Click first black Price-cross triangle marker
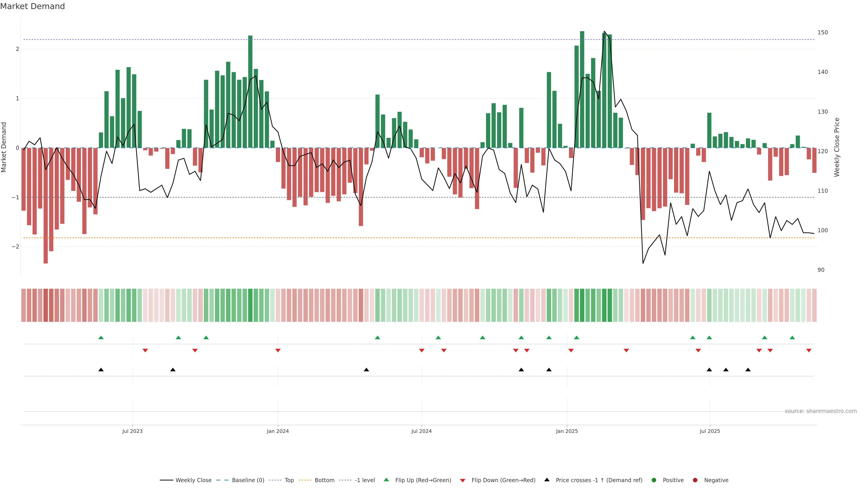Image resolution: width=868 pixels, height=488 pixels. pyautogui.click(x=101, y=370)
